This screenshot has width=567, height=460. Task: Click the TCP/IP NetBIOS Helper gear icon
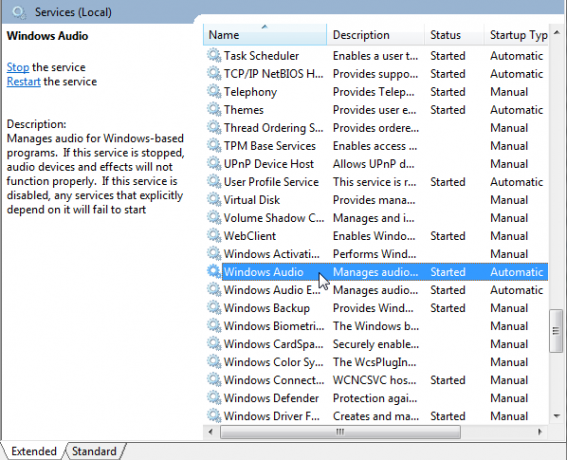pos(214,74)
